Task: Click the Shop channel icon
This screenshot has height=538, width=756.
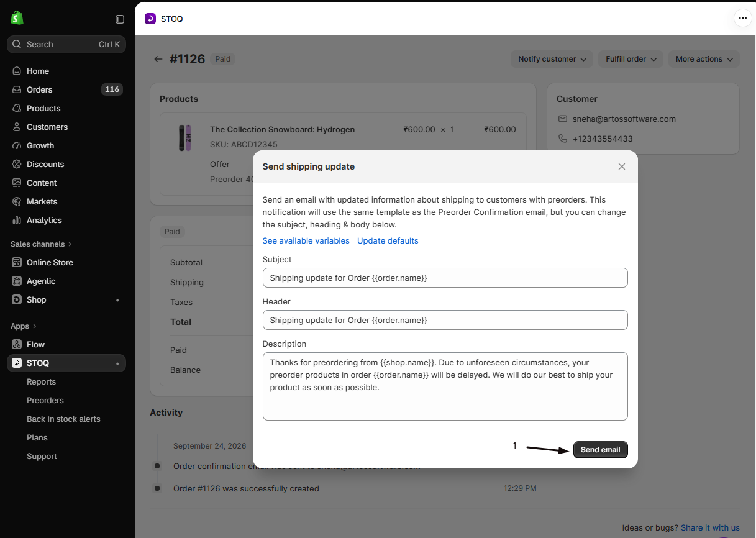Action: click(17, 299)
